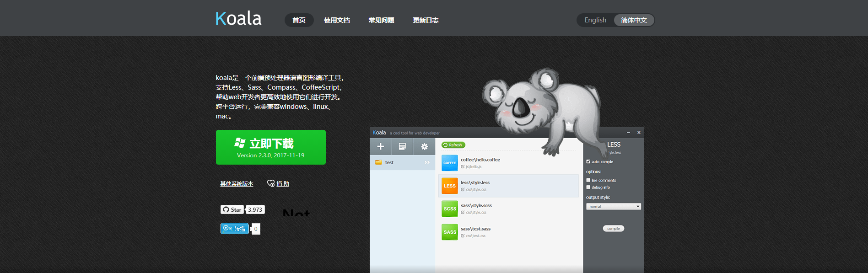Click the edit-output icon in the sass\style.scss row
The image size is (868, 273).
463,213
